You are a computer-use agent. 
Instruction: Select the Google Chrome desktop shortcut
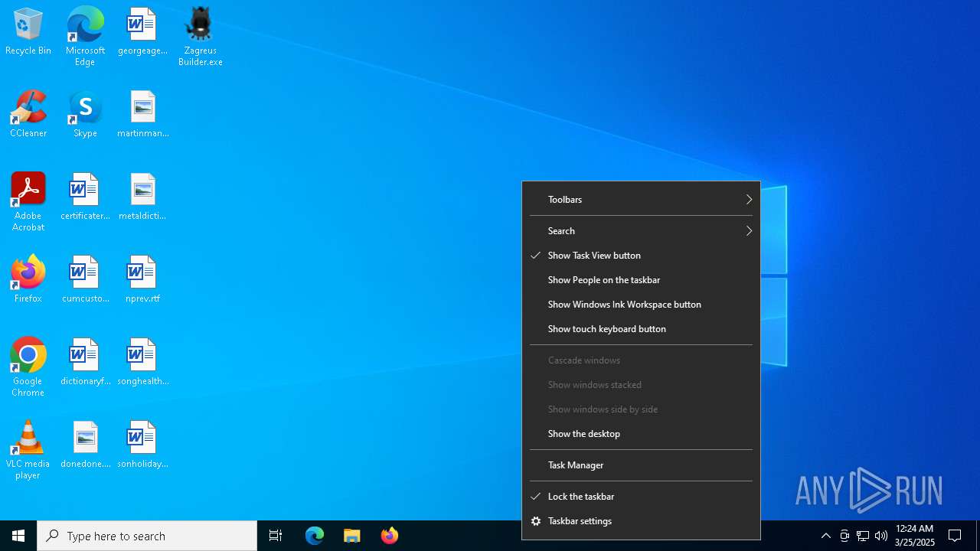click(28, 367)
